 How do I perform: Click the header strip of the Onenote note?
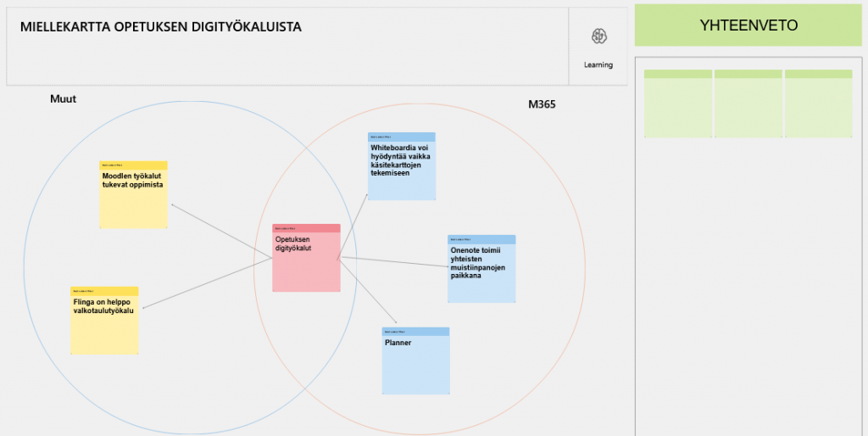(481, 239)
